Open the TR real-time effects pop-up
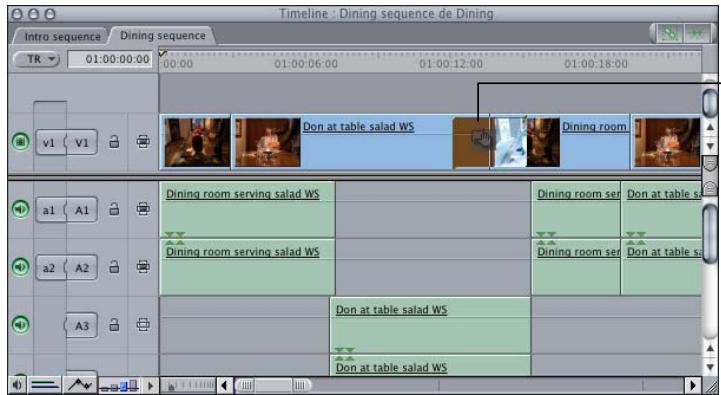721x395 pixels. coord(37,59)
